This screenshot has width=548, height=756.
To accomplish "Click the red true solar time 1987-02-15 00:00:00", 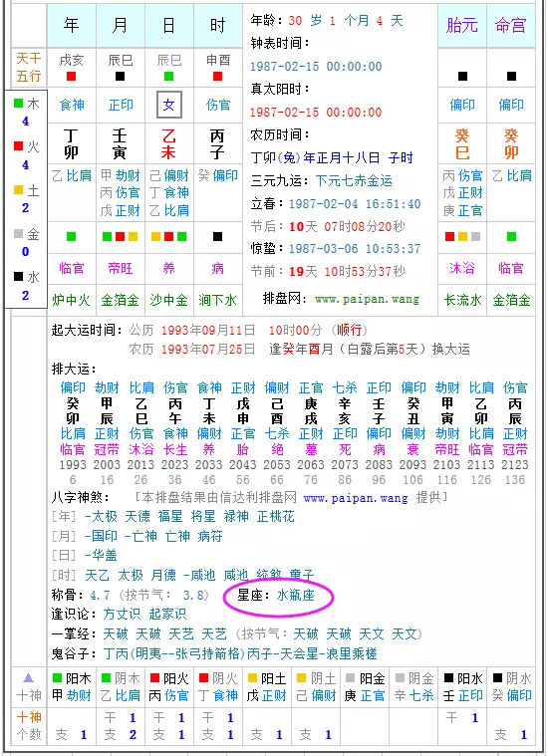I will [x=316, y=113].
